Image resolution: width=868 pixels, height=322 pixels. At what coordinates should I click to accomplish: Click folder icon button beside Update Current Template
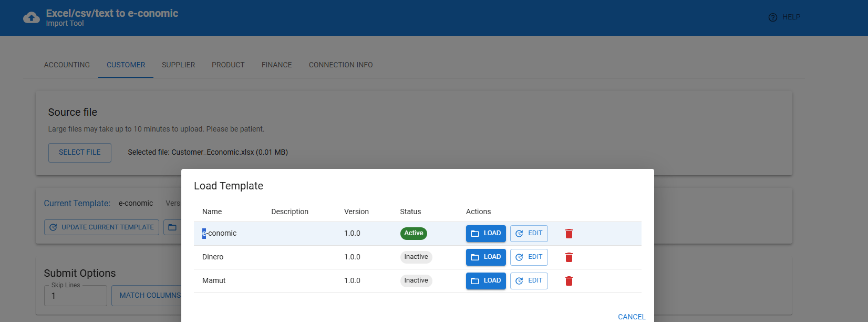(172, 227)
